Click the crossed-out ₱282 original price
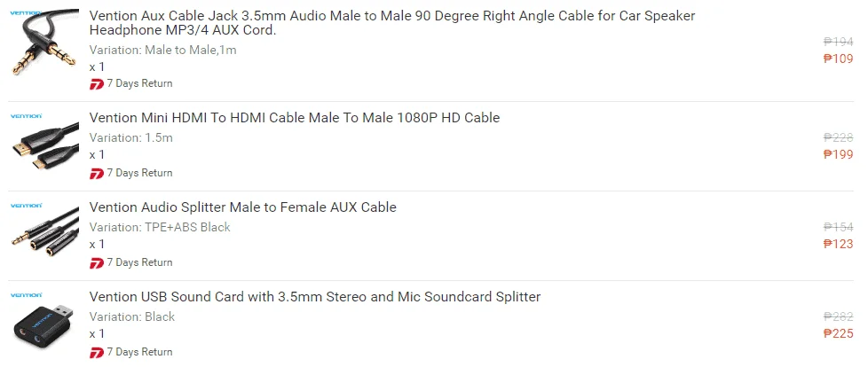The height and width of the screenshot is (367, 868). 838,316
